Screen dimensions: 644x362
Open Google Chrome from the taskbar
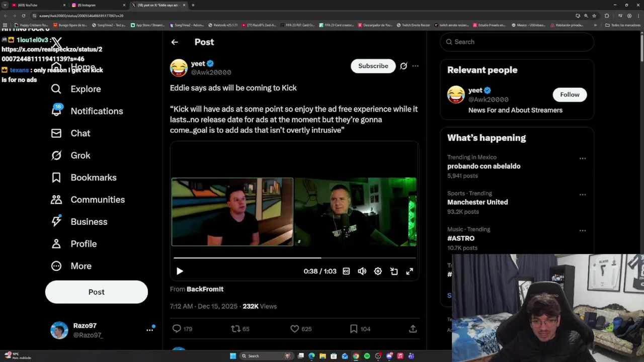(x=356, y=356)
